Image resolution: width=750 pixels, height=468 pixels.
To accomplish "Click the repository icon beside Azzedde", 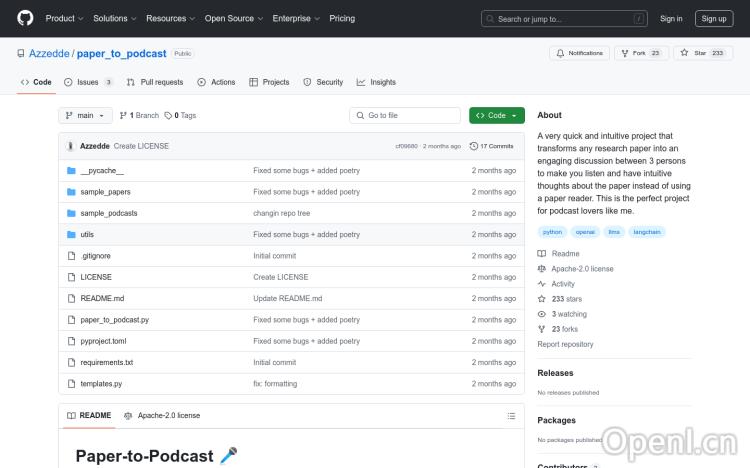I will 21,53.
